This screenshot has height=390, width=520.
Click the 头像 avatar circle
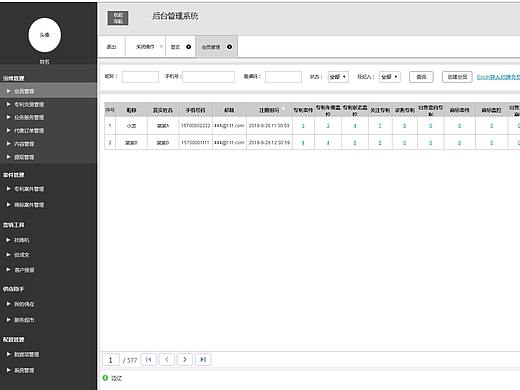tap(45, 35)
